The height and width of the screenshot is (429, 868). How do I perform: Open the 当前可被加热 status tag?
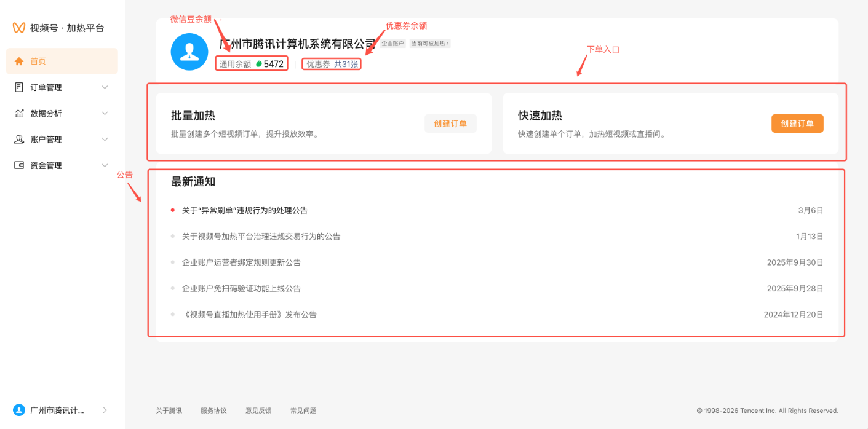[x=430, y=44]
